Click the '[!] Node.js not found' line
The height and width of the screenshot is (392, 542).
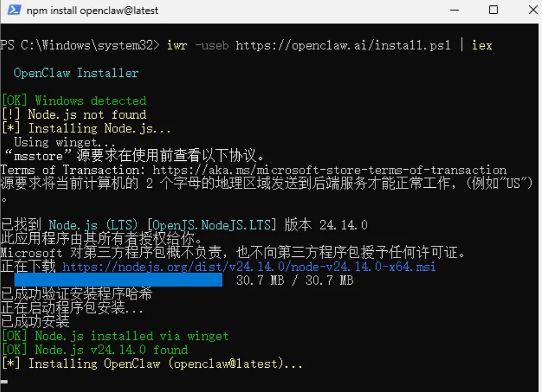click(x=74, y=115)
